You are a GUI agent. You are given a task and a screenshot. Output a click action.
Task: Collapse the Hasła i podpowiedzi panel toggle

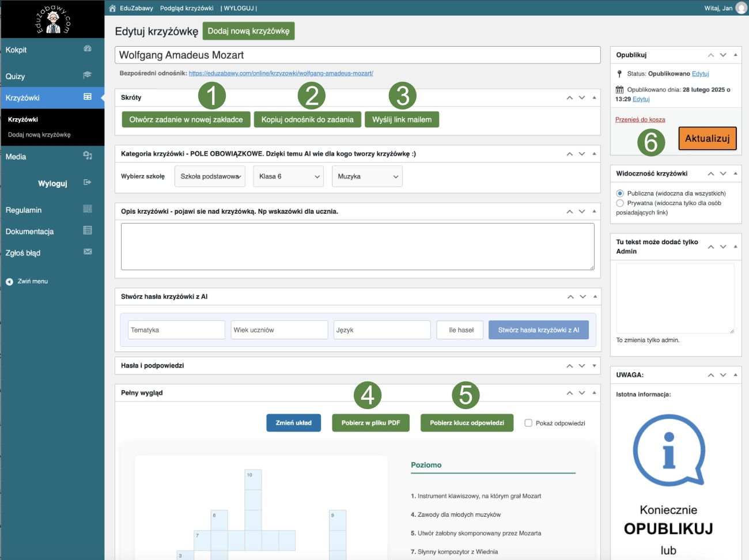pos(594,366)
